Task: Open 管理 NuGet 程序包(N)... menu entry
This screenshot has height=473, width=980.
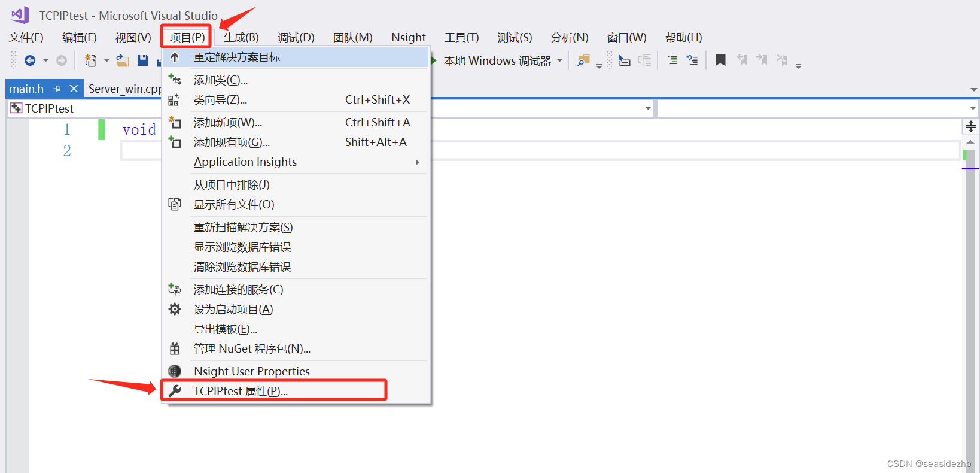Action: pyautogui.click(x=296, y=349)
